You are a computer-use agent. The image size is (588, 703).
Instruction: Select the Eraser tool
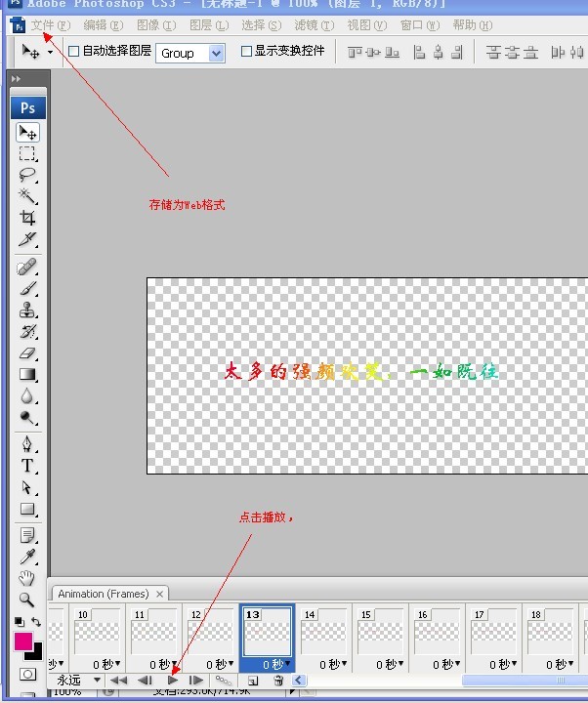[x=27, y=352]
